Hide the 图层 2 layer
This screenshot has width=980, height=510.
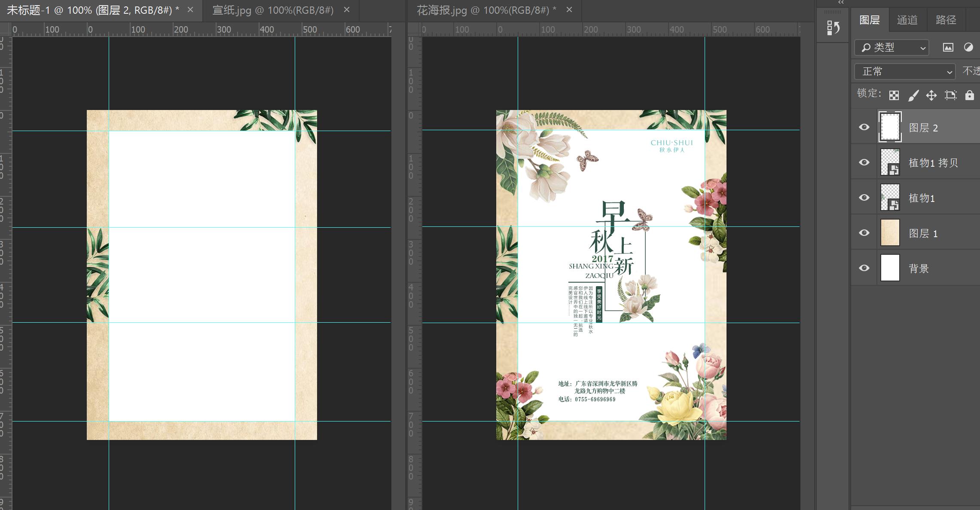coord(864,127)
